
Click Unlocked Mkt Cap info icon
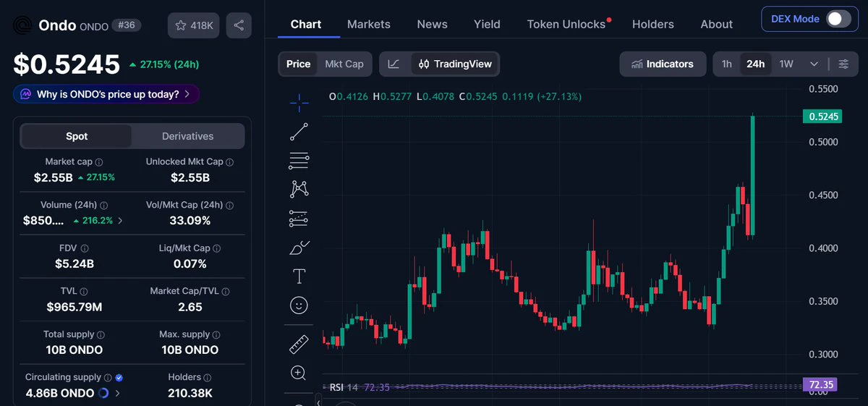pyautogui.click(x=230, y=163)
